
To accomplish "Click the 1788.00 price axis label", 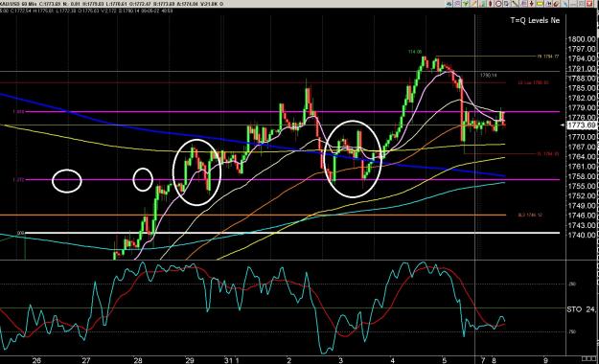I will tap(582, 79).
